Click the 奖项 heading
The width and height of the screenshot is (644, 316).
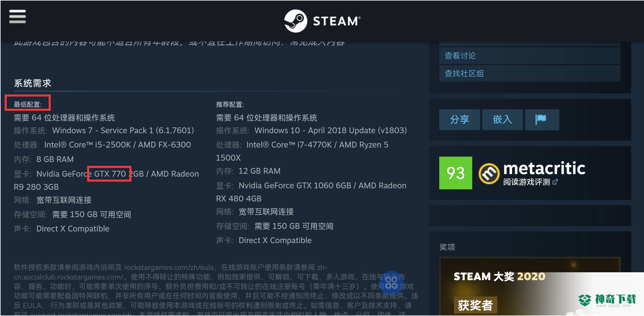447,247
